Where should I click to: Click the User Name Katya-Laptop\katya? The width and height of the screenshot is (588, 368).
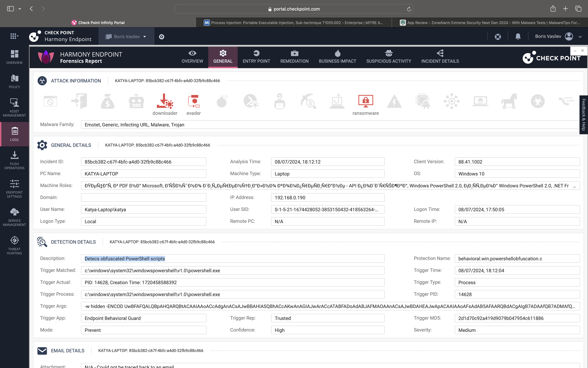point(144,210)
